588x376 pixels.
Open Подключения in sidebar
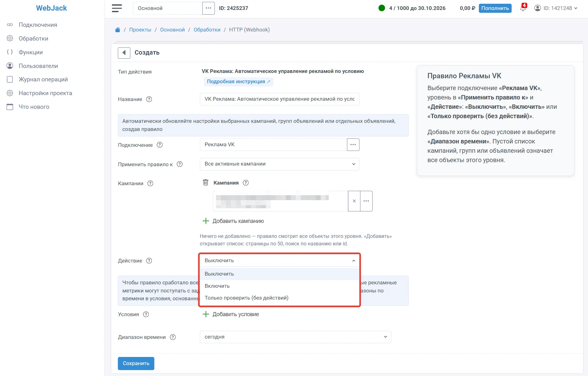pos(38,25)
